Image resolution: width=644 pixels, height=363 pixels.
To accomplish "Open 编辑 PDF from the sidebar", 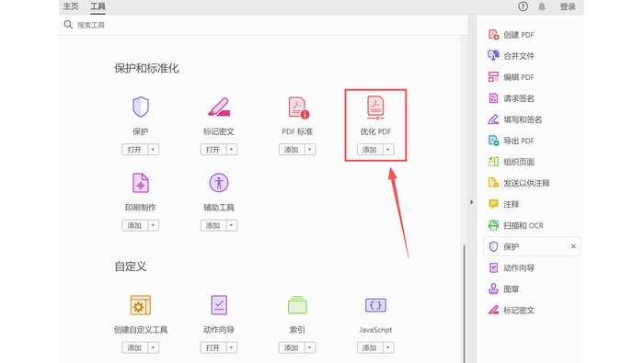I will coord(511,77).
